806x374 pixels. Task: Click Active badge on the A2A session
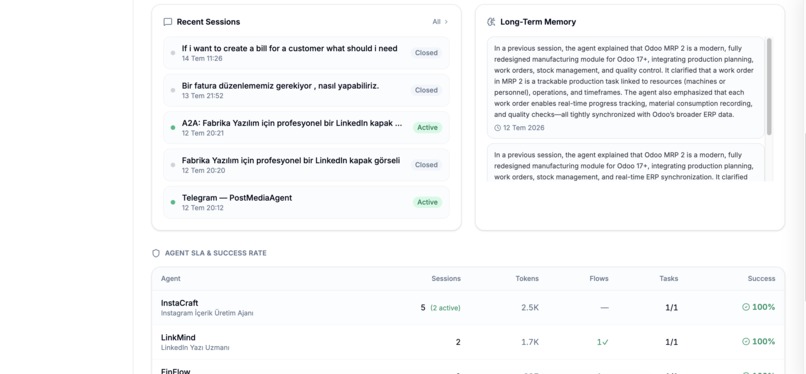[x=427, y=128]
